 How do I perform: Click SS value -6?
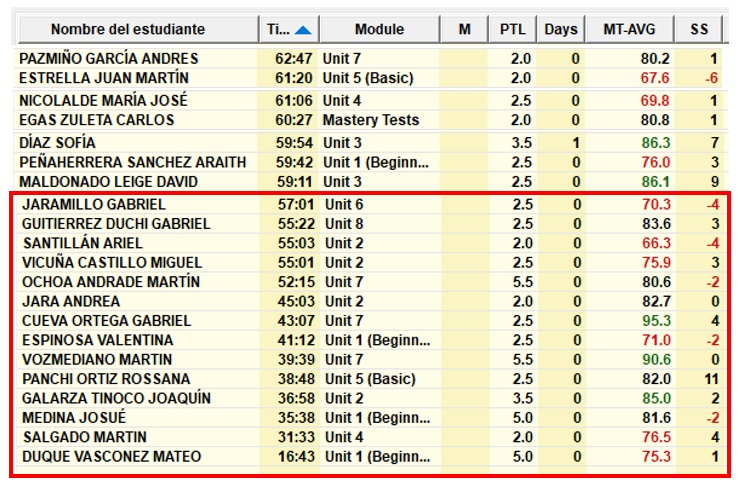point(711,78)
